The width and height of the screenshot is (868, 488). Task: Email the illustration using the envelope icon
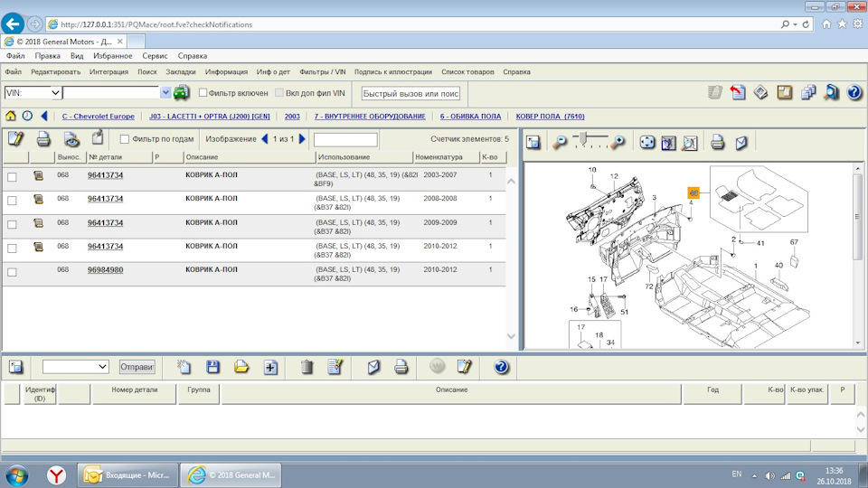point(741,143)
